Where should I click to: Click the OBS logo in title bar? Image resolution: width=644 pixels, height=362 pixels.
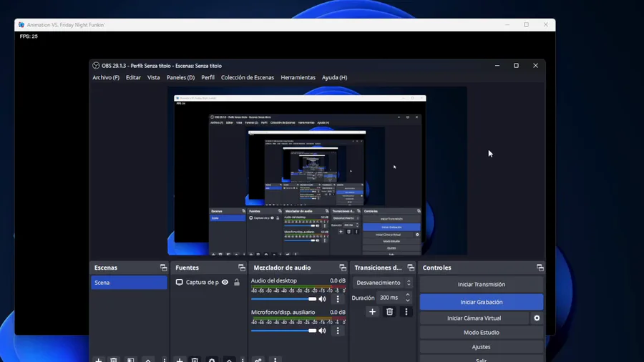[x=96, y=66]
